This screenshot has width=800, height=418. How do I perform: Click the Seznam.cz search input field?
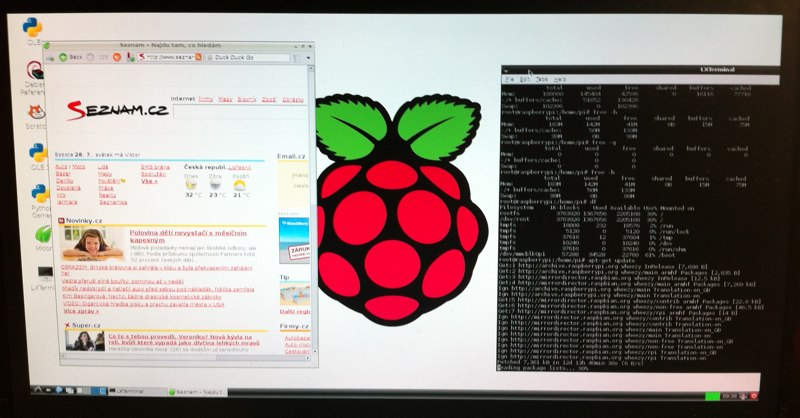(x=240, y=111)
